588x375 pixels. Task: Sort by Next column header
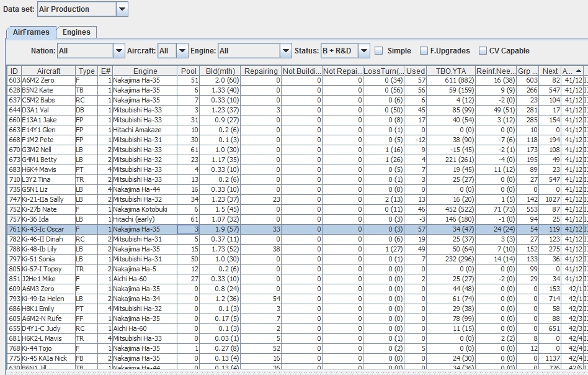pyautogui.click(x=550, y=71)
